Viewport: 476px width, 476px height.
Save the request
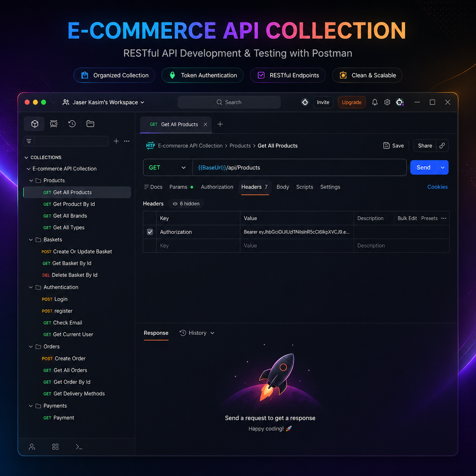[x=394, y=146]
